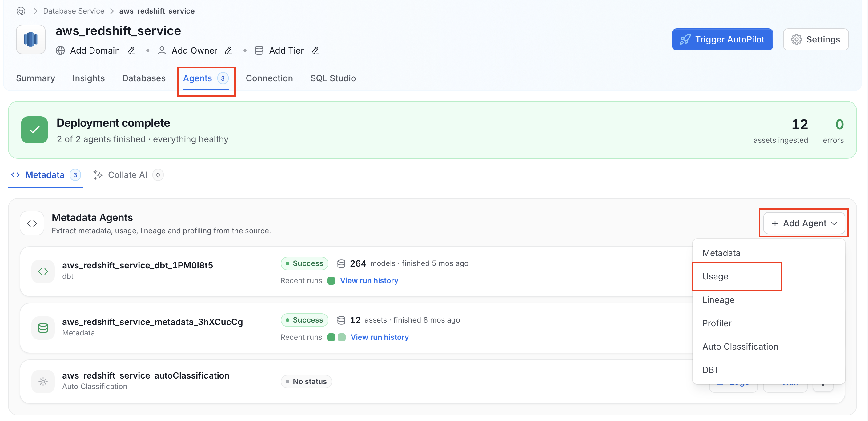Click the green checkmark Deployment complete icon
868x421 pixels.
pyautogui.click(x=34, y=130)
